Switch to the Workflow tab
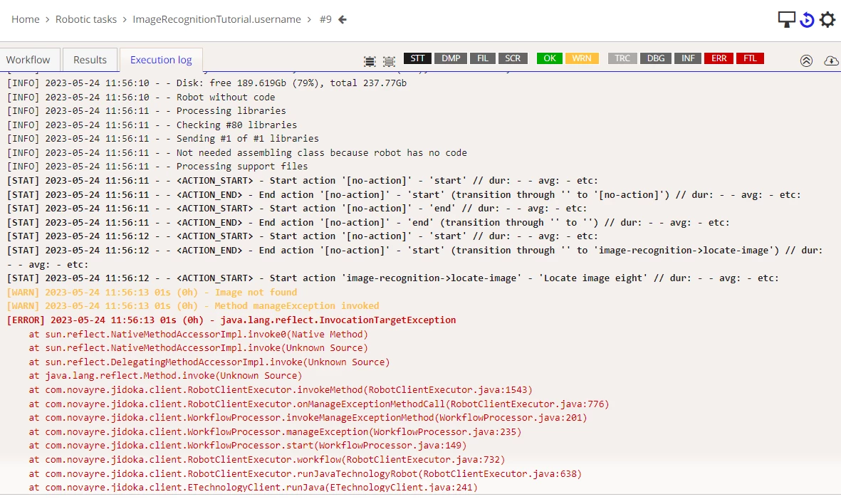This screenshot has height=504, width=841. (x=28, y=60)
